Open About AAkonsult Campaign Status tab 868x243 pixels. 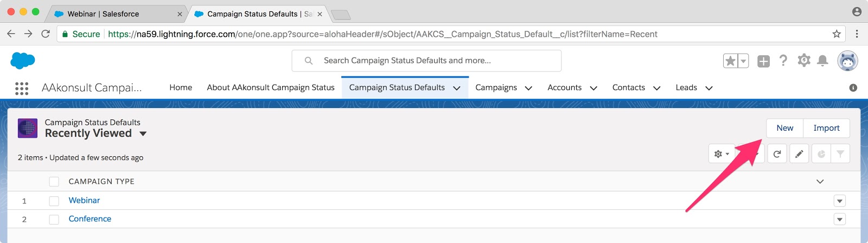click(x=270, y=87)
